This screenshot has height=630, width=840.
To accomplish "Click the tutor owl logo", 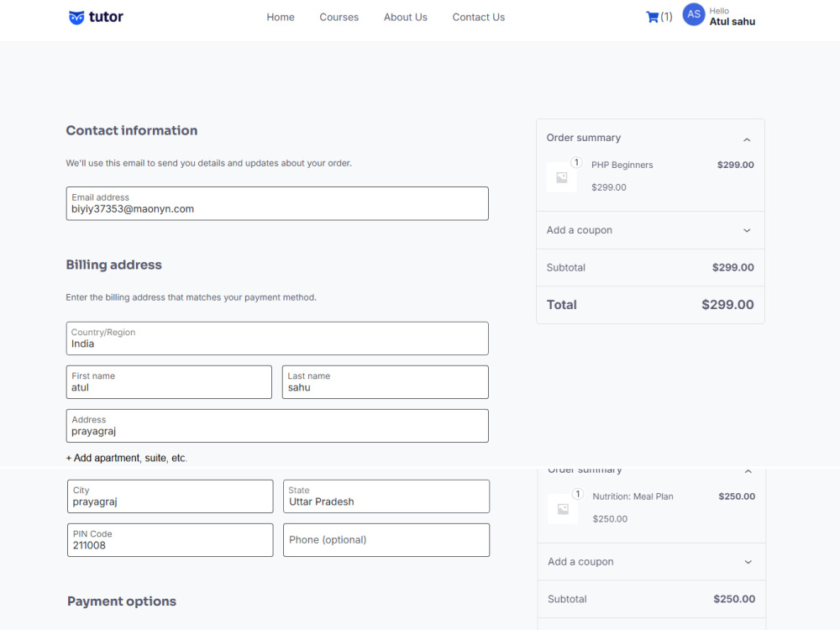I will pos(96,17).
